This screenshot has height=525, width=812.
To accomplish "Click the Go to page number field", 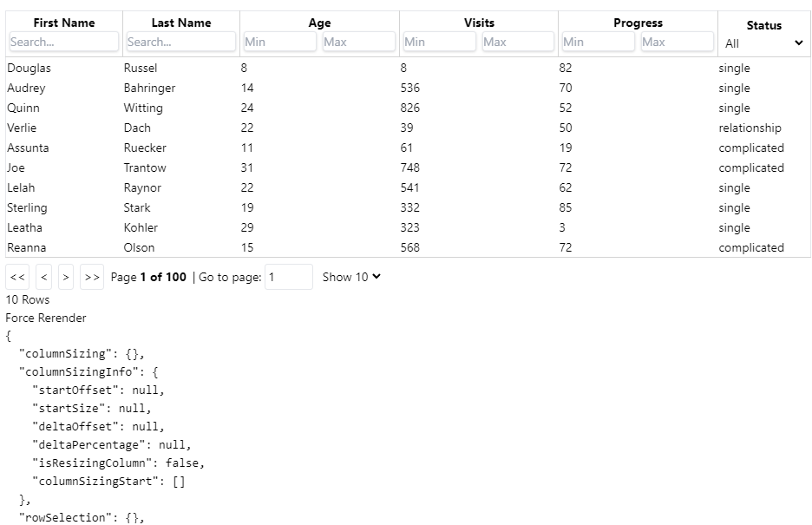I will (288, 277).
